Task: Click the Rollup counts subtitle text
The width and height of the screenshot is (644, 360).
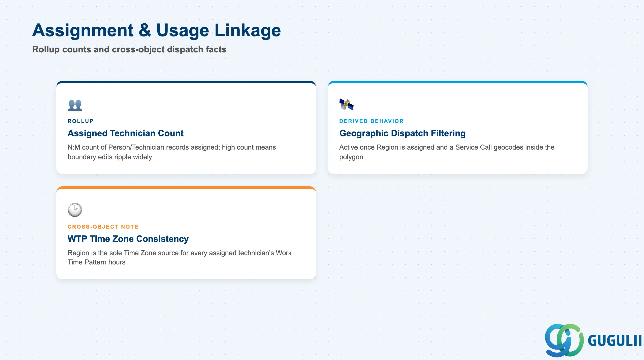Action: [129, 50]
